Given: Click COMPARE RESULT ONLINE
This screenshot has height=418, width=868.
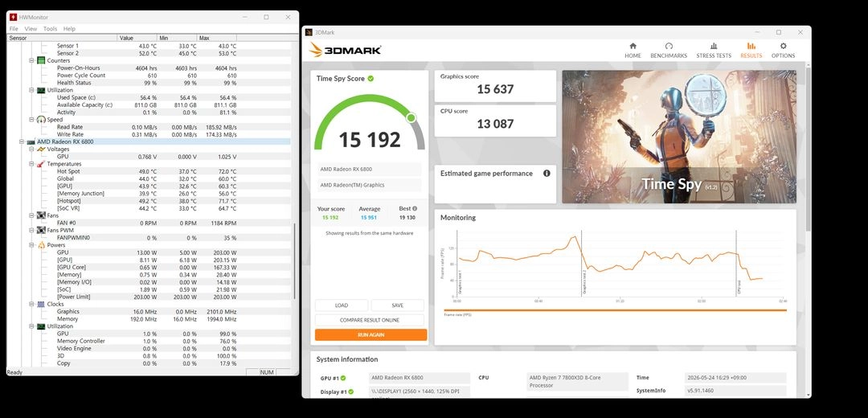Looking at the screenshot, I should click(x=370, y=320).
